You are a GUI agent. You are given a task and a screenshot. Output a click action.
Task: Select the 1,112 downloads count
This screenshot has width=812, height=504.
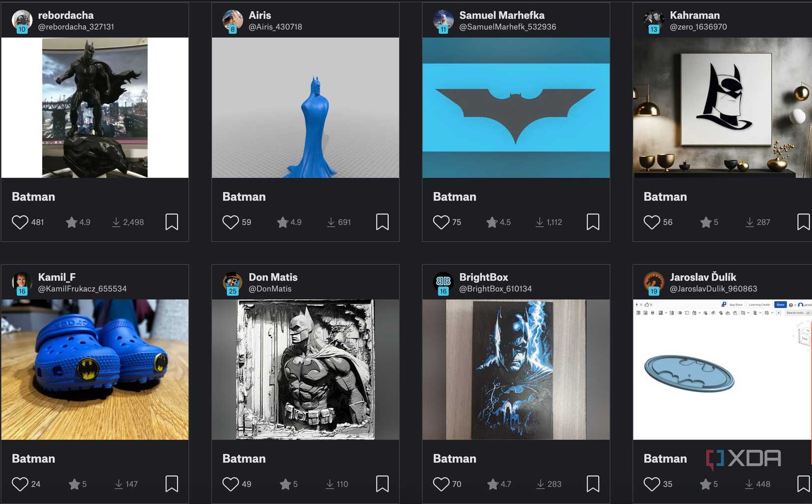click(x=549, y=222)
